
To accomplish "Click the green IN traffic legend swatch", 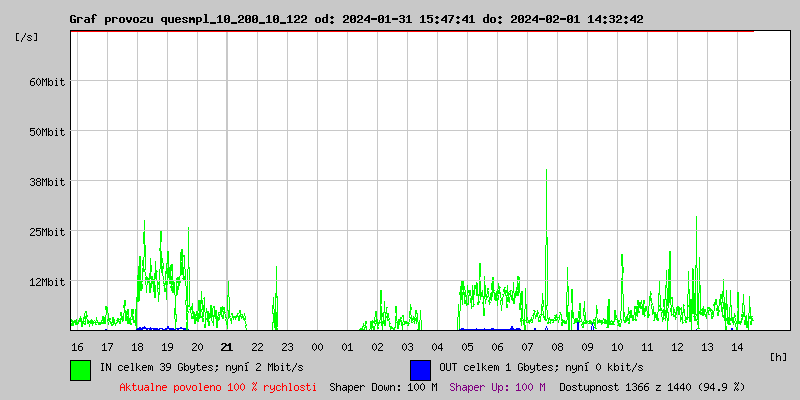I will point(80,369).
